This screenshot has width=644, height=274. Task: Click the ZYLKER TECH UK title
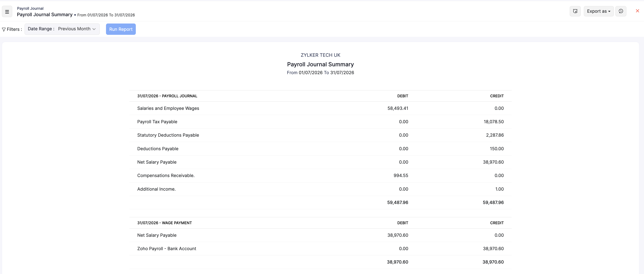pos(320,55)
